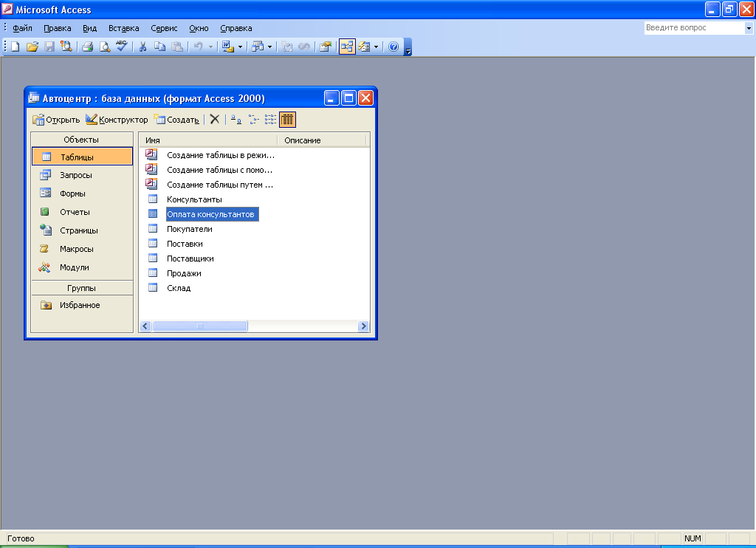Switch to Small Icons view
This screenshot has width=756, height=548.
pos(254,119)
